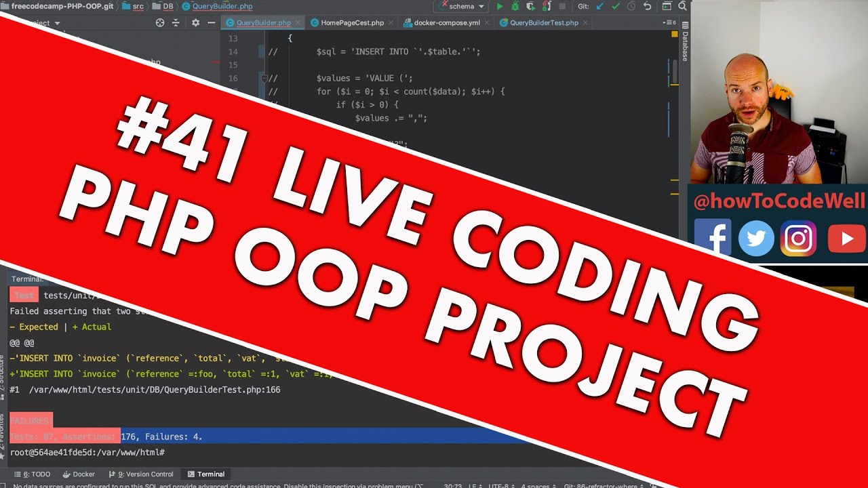Switch to the QueryBuilderTest.php tab
868x488 pixels.
tap(544, 22)
